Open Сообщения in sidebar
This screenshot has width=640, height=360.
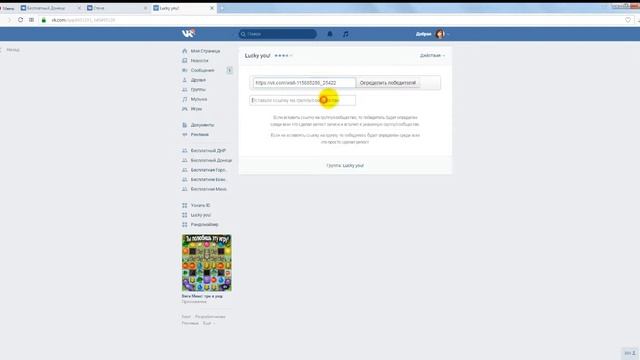(202, 70)
